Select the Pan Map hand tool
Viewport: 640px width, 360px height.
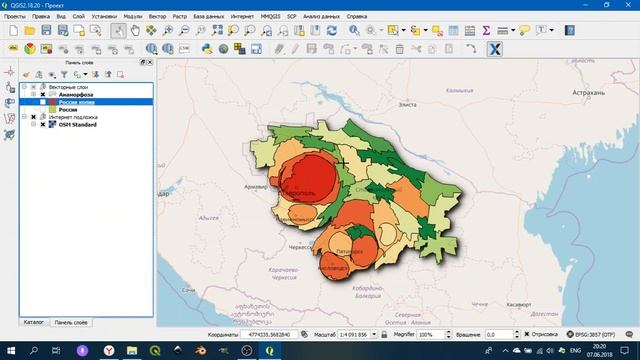[x=135, y=30]
